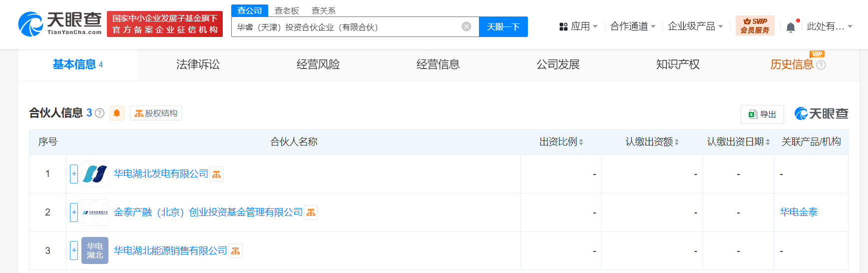
Task: Click the 华电湖北 gray logo tile
Action: point(95,250)
